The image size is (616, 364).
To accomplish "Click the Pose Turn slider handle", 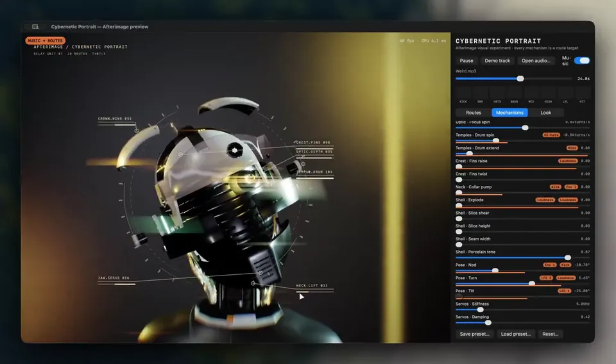I will [531, 283].
